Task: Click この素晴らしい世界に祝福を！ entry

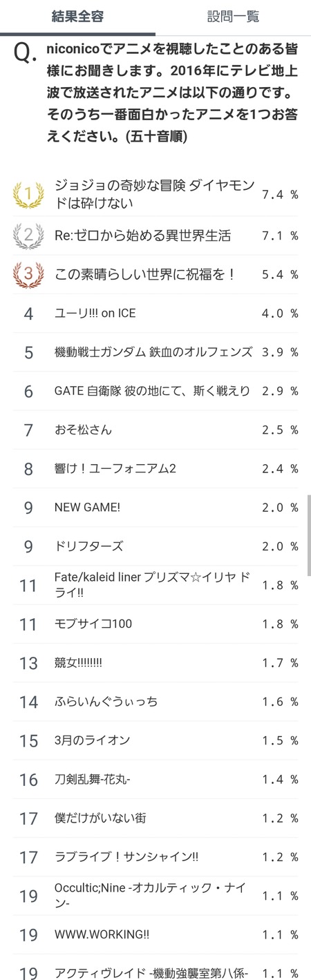Action: tap(155, 274)
